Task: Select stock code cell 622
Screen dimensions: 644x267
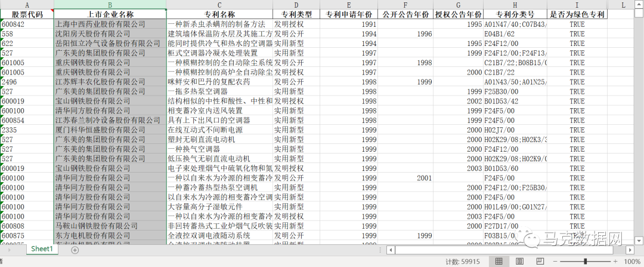Action: (x=27, y=43)
